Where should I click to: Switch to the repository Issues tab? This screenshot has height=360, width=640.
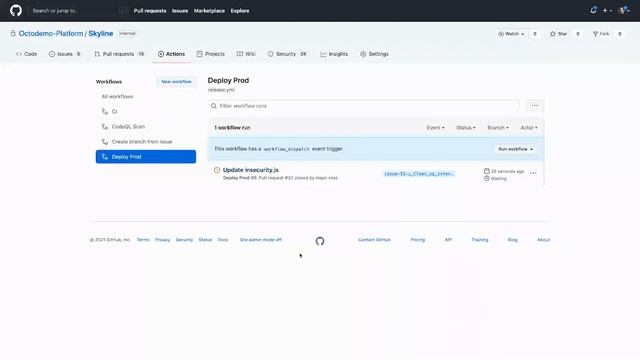tap(64, 54)
